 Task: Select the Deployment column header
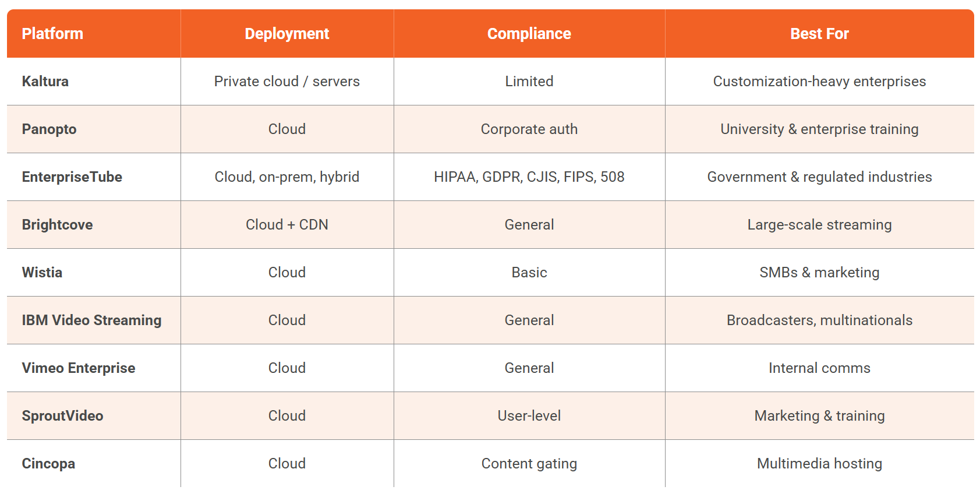[x=287, y=34]
